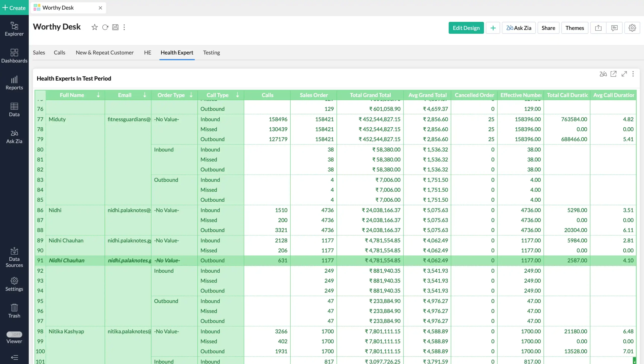Select the Nidhi name in row 86
The width and height of the screenshot is (644, 364).
55,210
